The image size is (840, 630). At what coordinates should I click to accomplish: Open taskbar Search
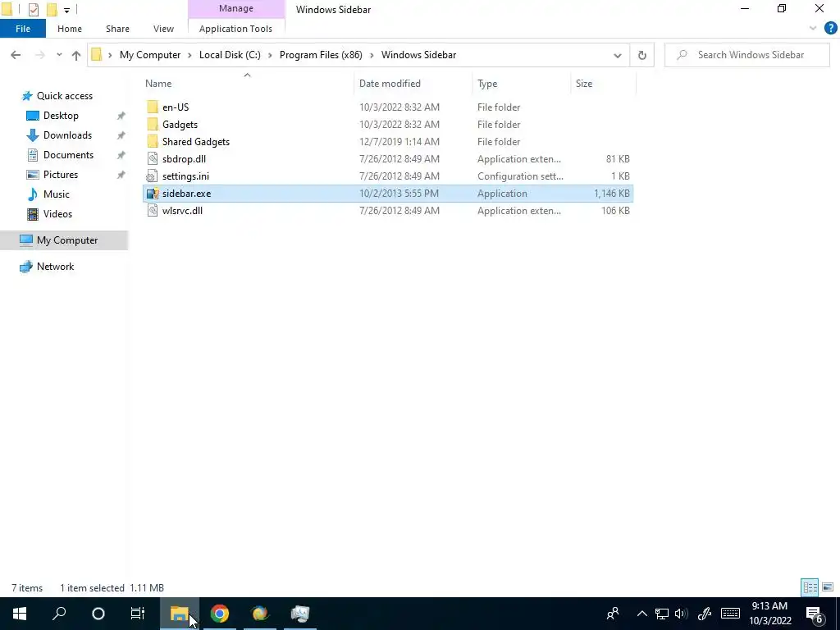(59, 614)
